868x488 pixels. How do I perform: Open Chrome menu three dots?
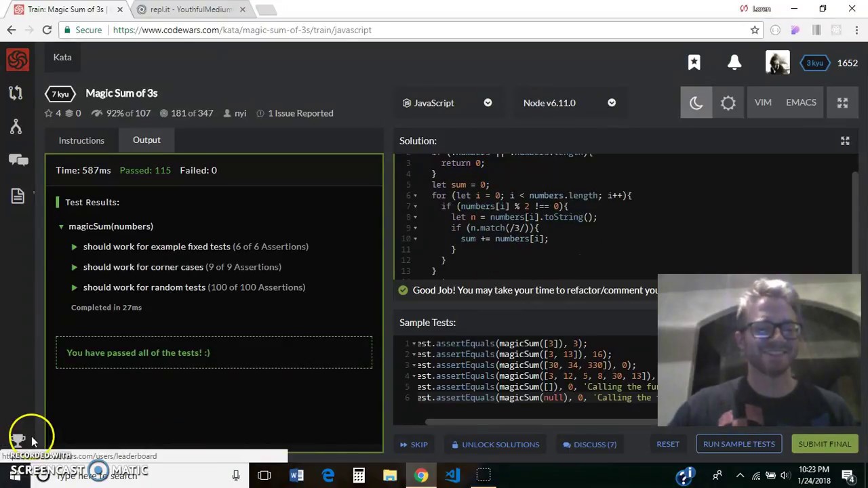[856, 30]
